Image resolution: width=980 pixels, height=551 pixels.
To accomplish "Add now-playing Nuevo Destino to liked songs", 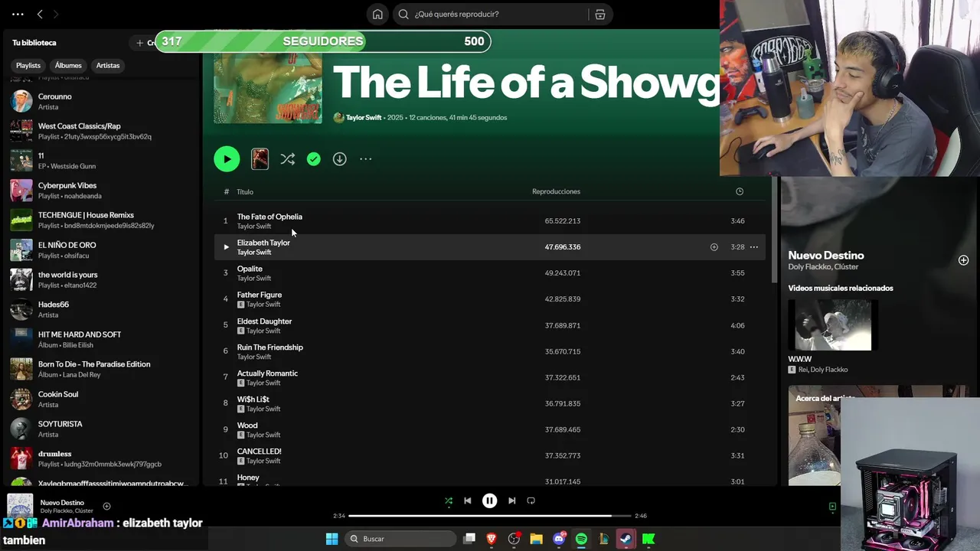I will tap(106, 506).
